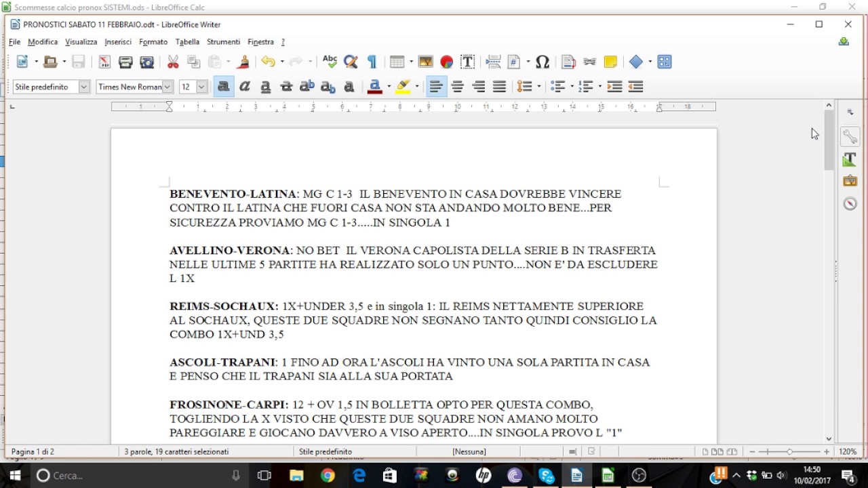Insert basic shapes diamond icon

[x=635, y=62]
